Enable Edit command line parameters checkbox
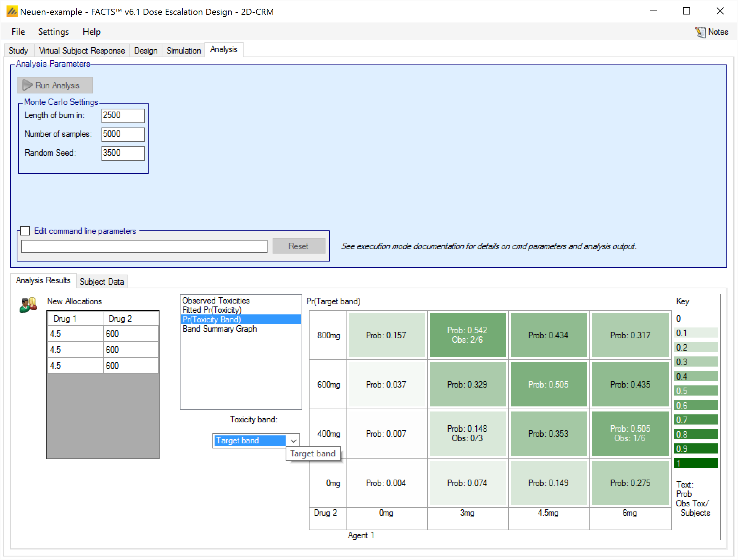The image size is (738, 560). click(25, 231)
